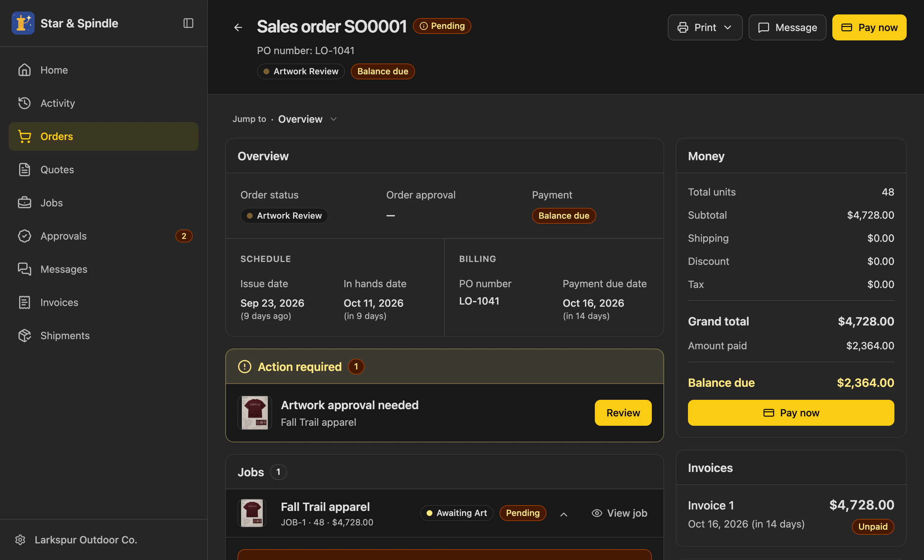Open Invoice 1 entry
Image resolution: width=924 pixels, height=560 pixels.
pos(791,515)
